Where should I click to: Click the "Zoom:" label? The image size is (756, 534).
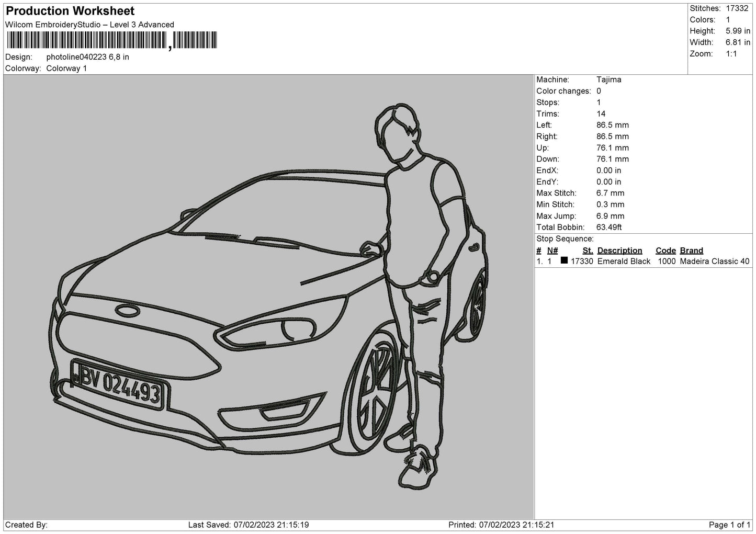701,54
